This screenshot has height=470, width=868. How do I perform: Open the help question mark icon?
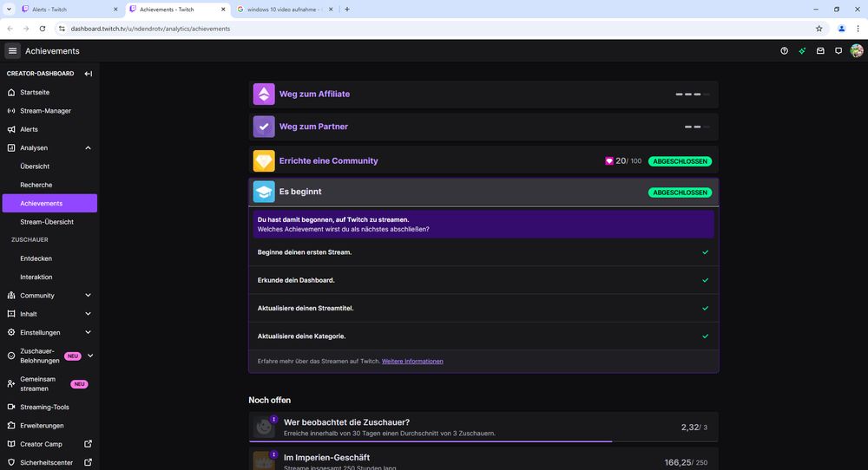pos(784,51)
